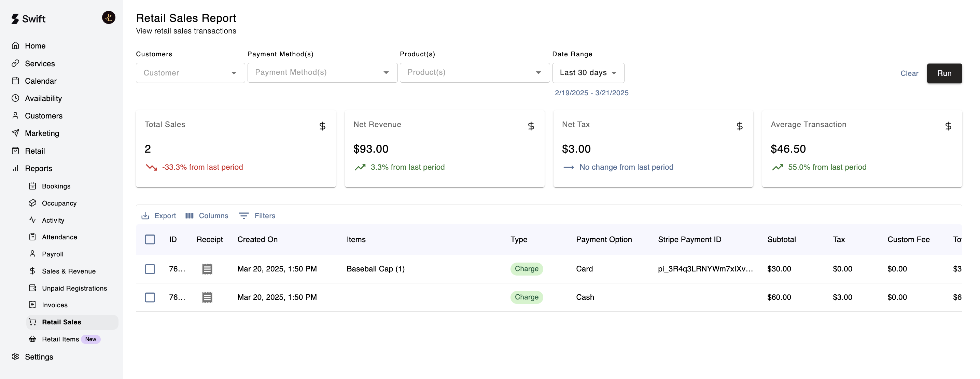Open the Columns selector icon

point(189,216)
